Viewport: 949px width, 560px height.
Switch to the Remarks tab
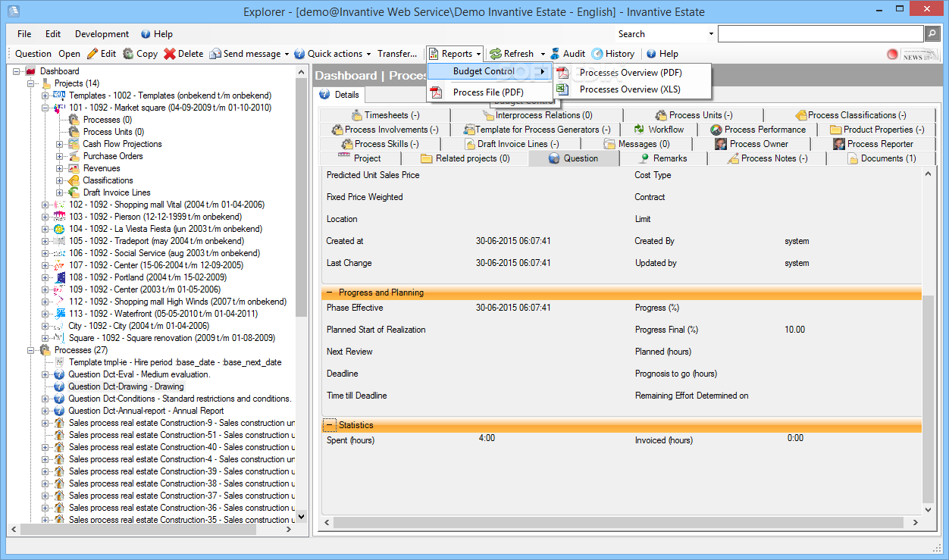point(663,158)
